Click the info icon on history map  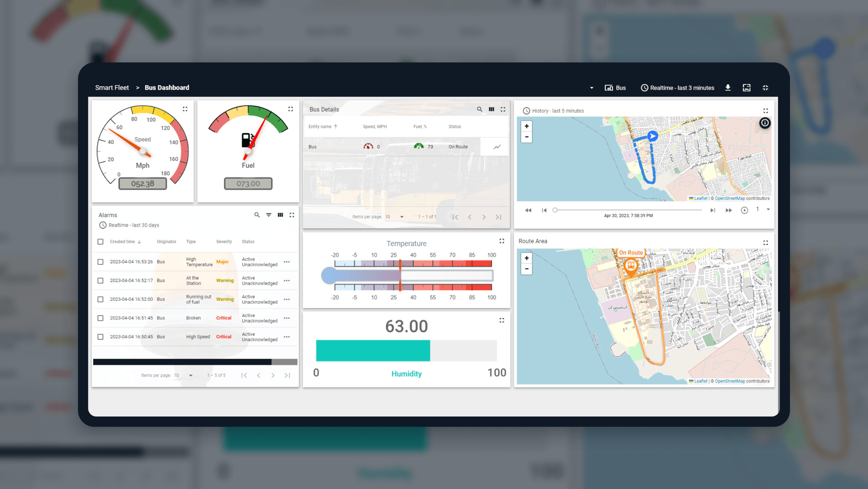coord(765,123)
